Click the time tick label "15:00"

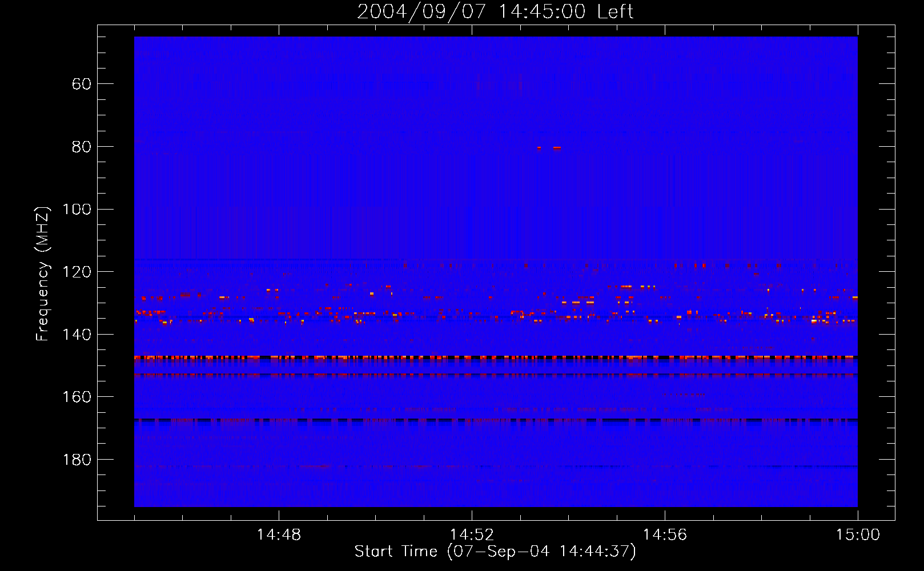[858, 535]
